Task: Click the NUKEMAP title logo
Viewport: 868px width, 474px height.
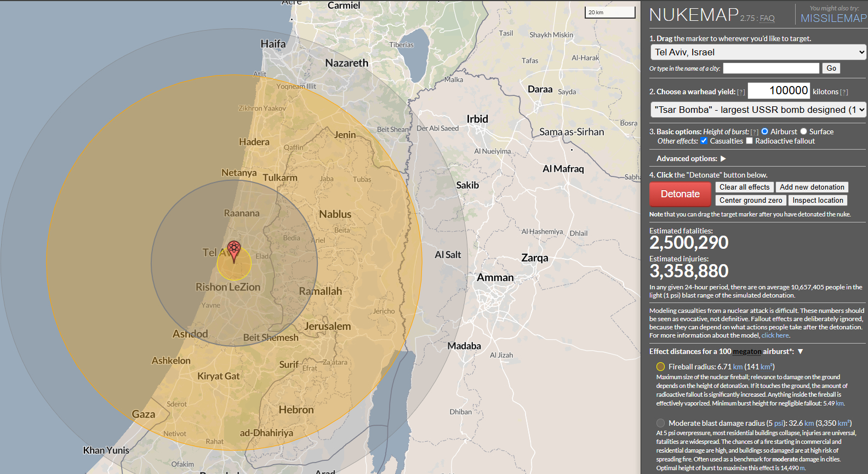Action: pyautogui.click(x=694, y=15)
